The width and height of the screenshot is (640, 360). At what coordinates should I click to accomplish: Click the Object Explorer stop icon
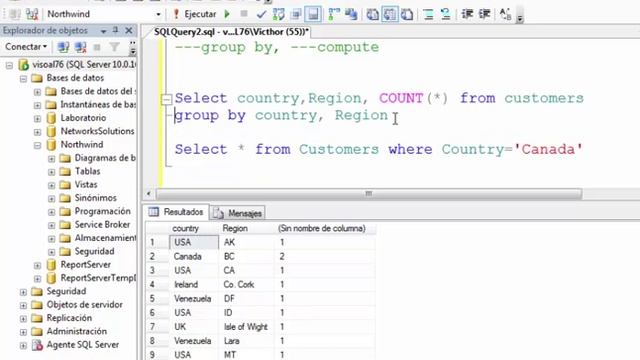(97, 47)
